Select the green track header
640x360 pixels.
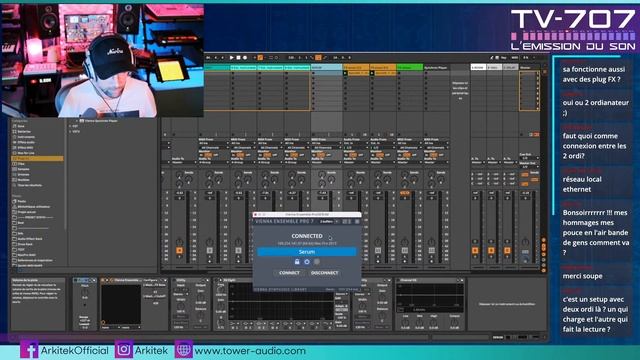[x=410, y=67]
